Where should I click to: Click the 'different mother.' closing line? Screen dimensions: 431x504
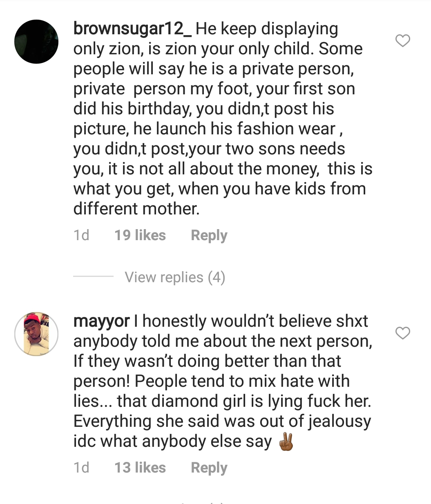click(136, 209)
